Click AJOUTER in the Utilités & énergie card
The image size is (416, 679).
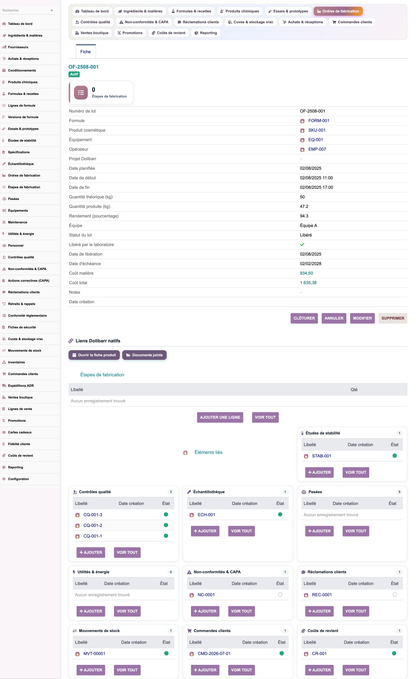coord(91,611)
